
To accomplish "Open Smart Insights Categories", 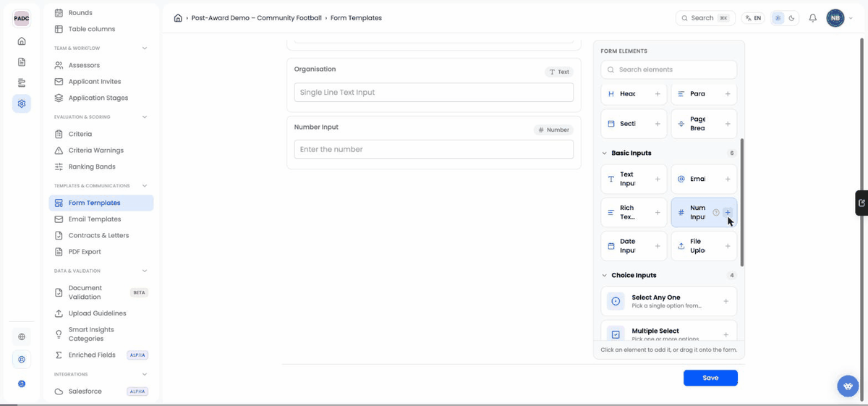I will click(x=101, y=334).
